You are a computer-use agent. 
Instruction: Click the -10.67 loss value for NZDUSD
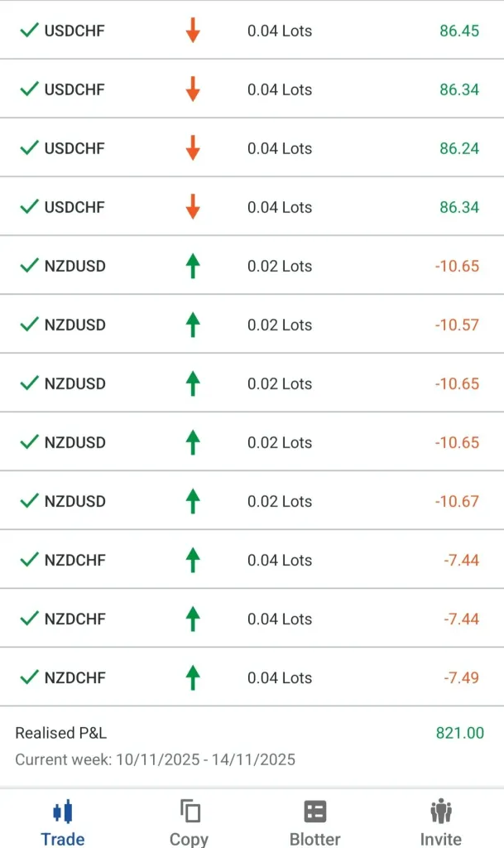coord(457,501)
